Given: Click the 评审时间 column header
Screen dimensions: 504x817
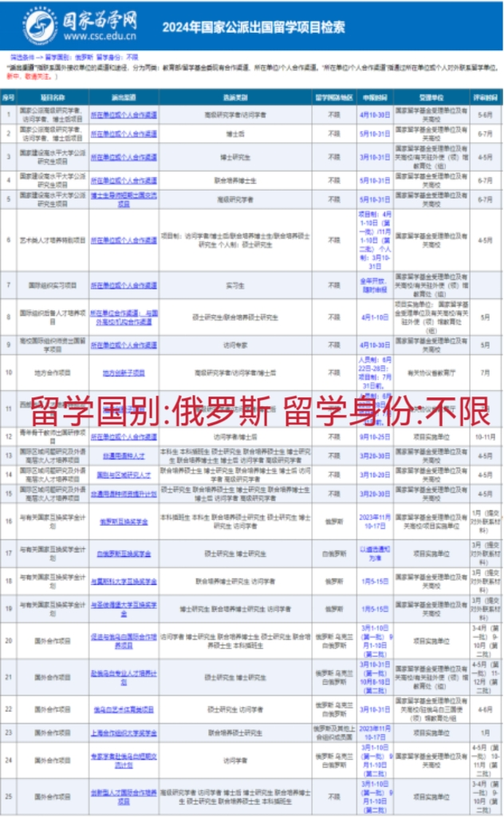Looking at the screenshot, I should tap(485, 97).
